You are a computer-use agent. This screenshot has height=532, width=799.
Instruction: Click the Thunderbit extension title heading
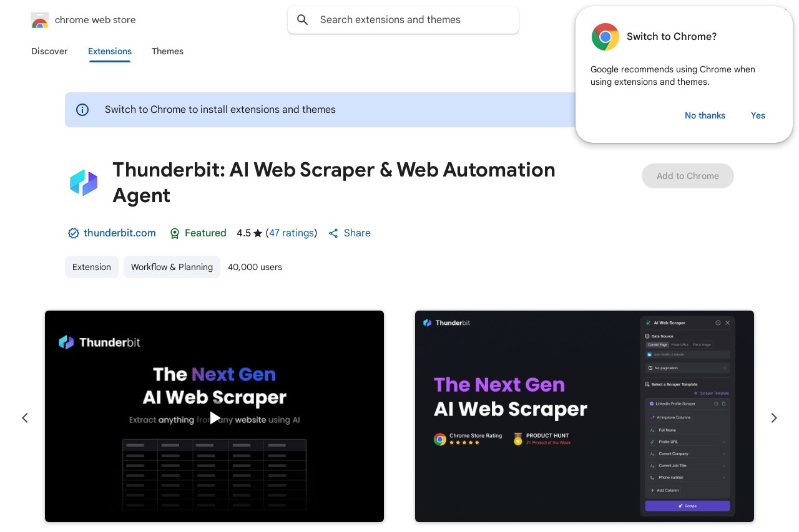pyautogui.click(x=334, y=182)
